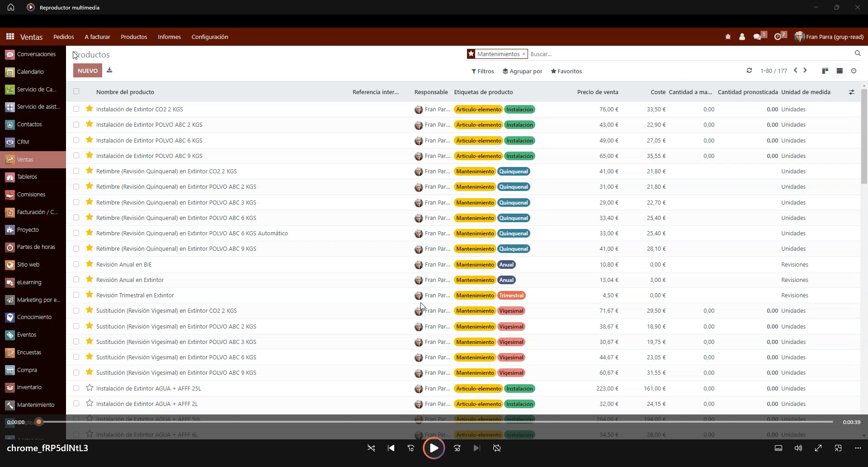Expand the Favoritos dropdown
The width and height of the screenshot is (868, 467).
click(x=566, y=71)
